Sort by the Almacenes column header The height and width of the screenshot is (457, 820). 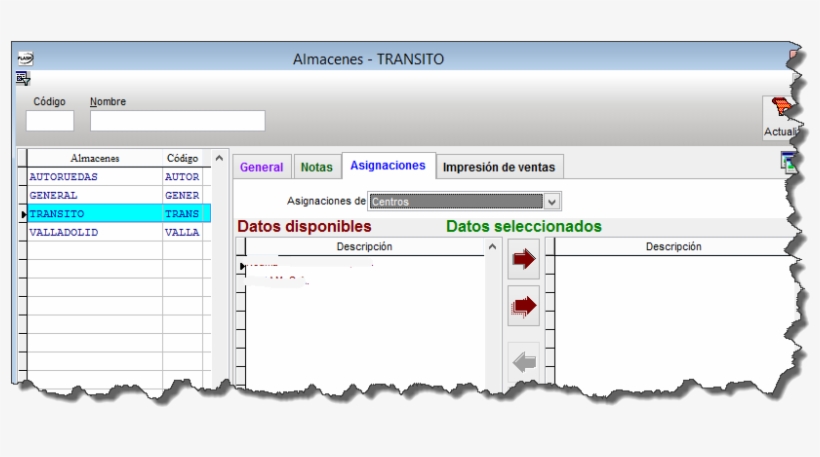pos(95,158)
